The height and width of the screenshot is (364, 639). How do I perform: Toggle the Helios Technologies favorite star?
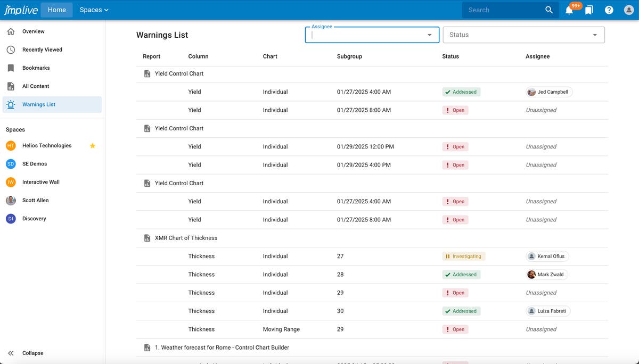tap(92, 146)
